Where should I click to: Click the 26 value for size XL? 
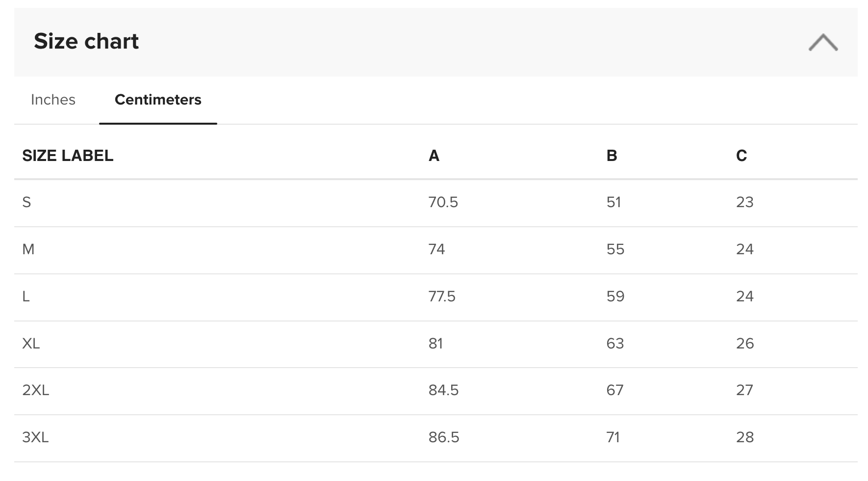click(x=745, y=344)
